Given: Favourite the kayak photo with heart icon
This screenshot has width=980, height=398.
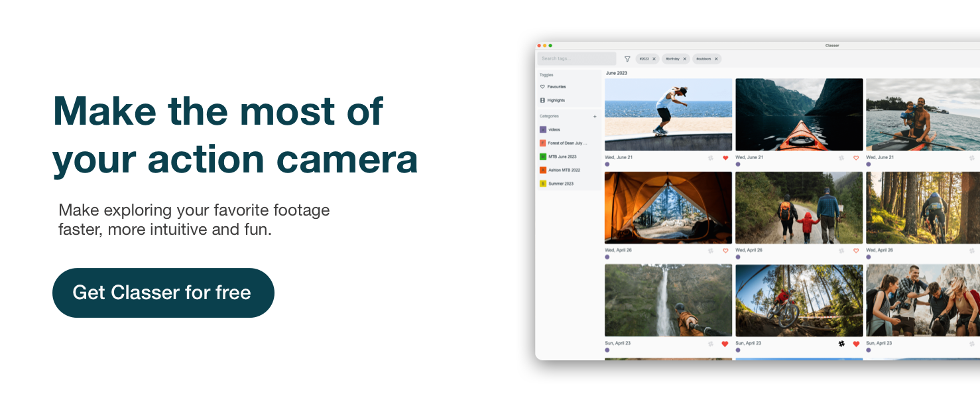Looking at the screenshot, I should 856,158.
